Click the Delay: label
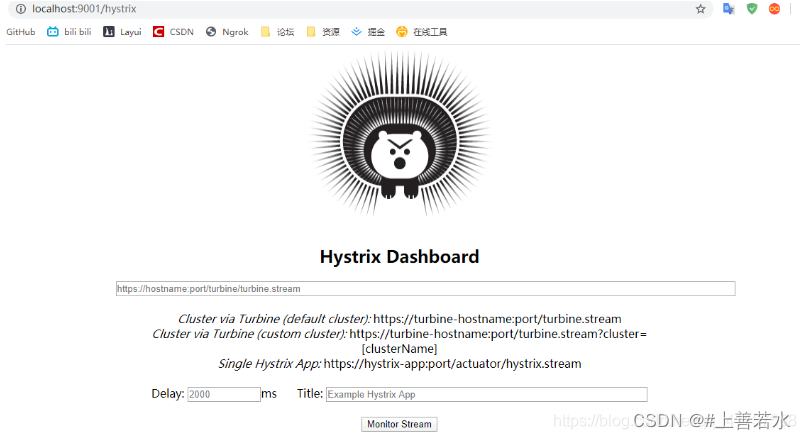Screen dimensions: 806x439 point(168,394)
